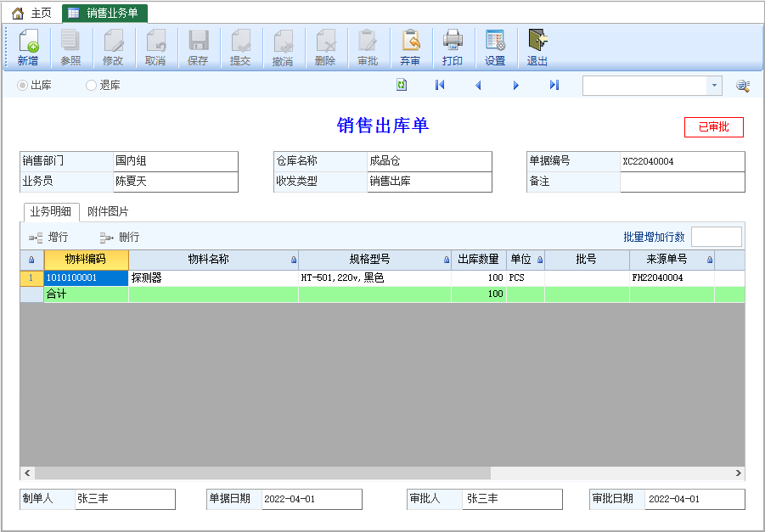Click the 规格型号 column header
This screenshot has width=765, height=532.
[x=374, y=260]
